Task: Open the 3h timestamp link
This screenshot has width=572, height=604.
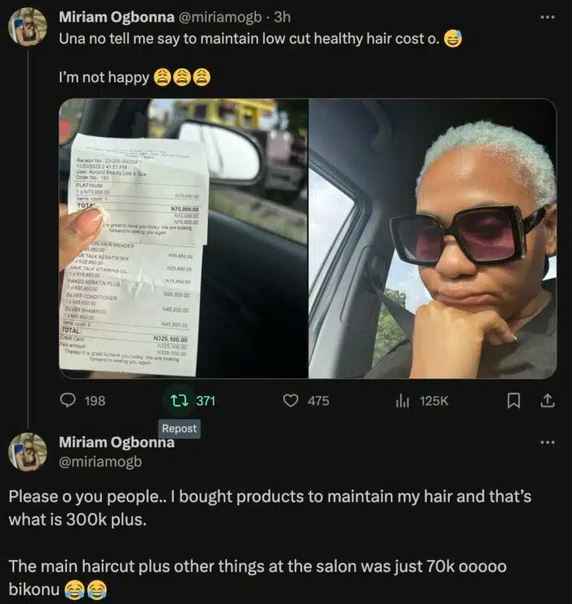Action: click(x=282, y=17)
